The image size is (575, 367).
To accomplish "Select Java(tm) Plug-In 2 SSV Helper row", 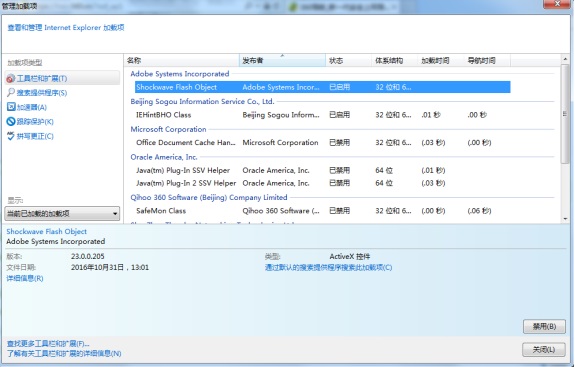I will (x=323, y=183).
